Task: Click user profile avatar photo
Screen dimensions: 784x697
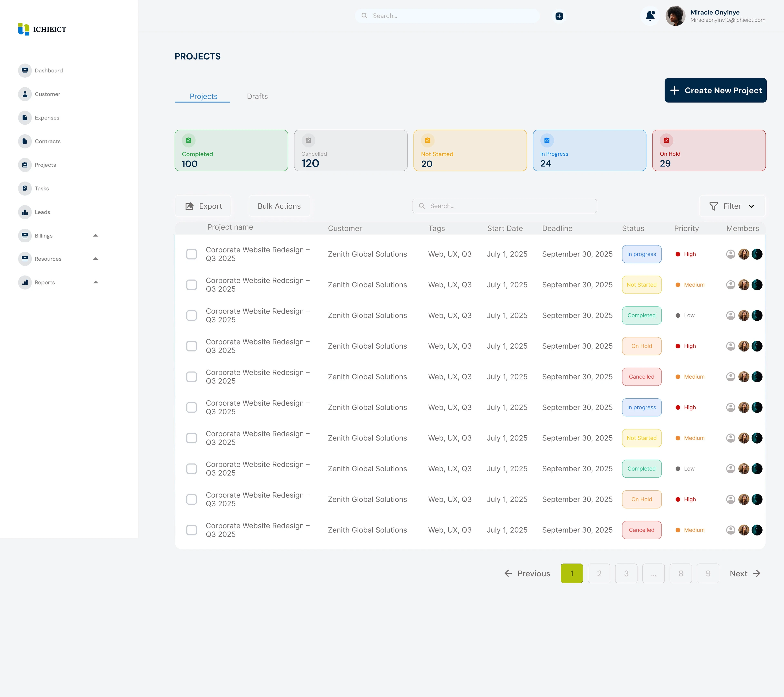Action: [x=675, y=16]
